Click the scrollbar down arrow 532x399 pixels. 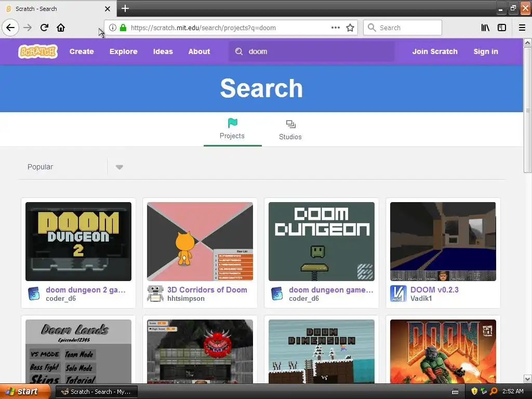click(x=528, y=379)
